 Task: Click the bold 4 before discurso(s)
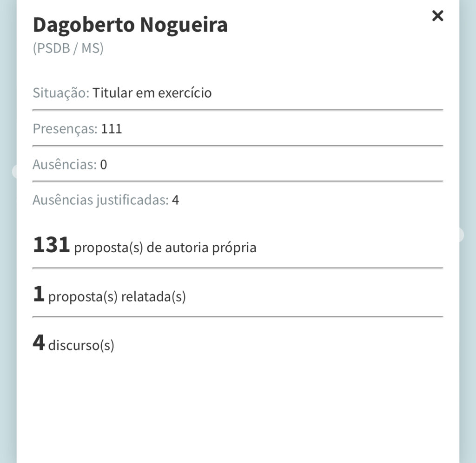[x=39, y=343]
